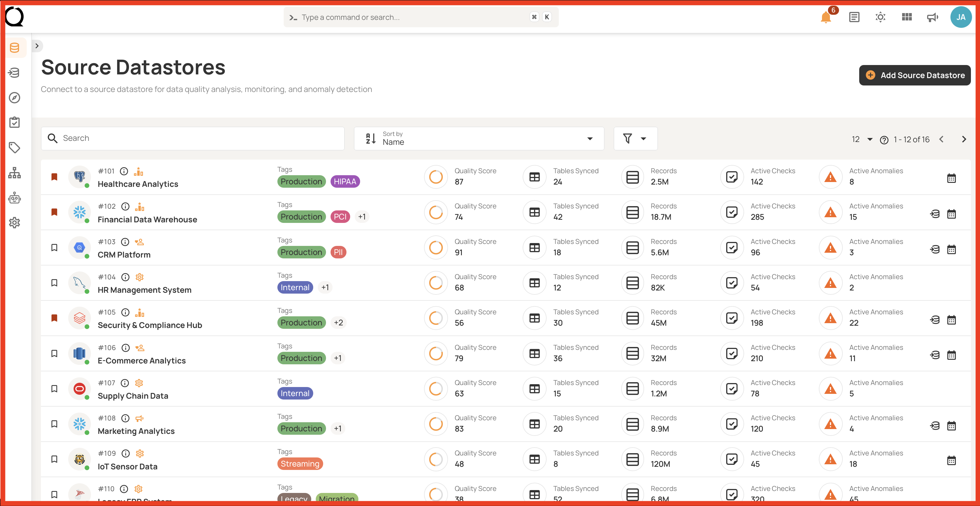Open the apps grid icon in header

(907, 17)
